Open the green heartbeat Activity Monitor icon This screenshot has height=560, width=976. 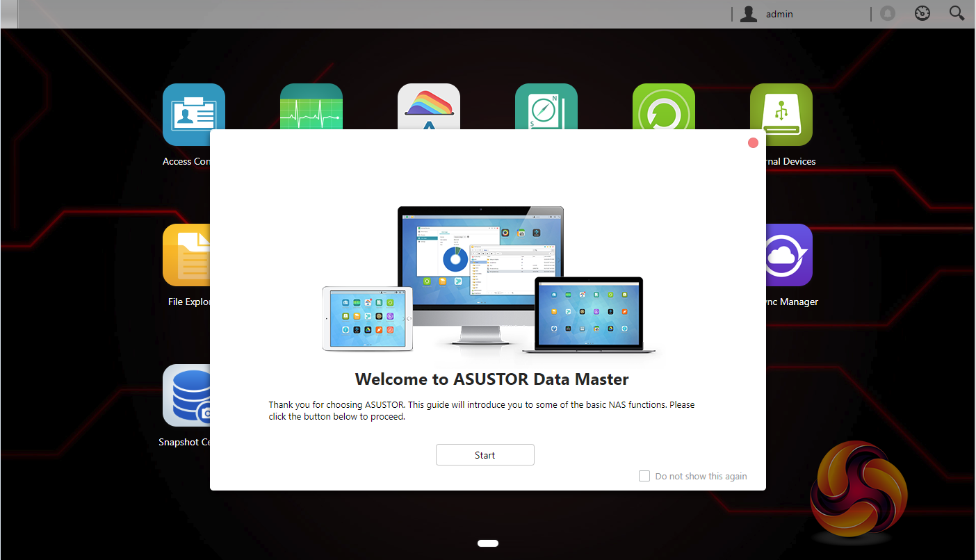point(311,106)
